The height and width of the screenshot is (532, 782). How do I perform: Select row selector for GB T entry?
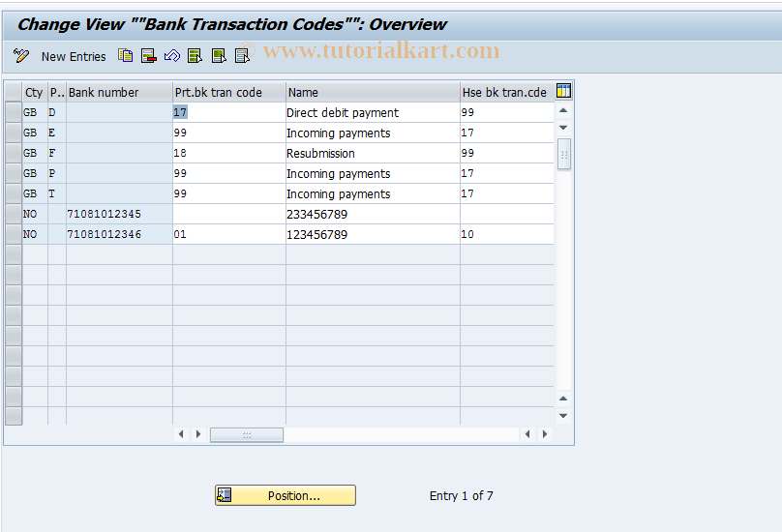tap(14, 194)
